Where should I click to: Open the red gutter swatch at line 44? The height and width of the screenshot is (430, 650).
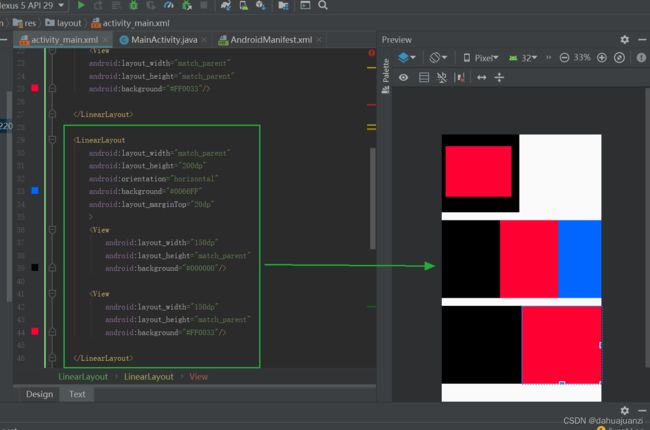[x=35, y=331]
